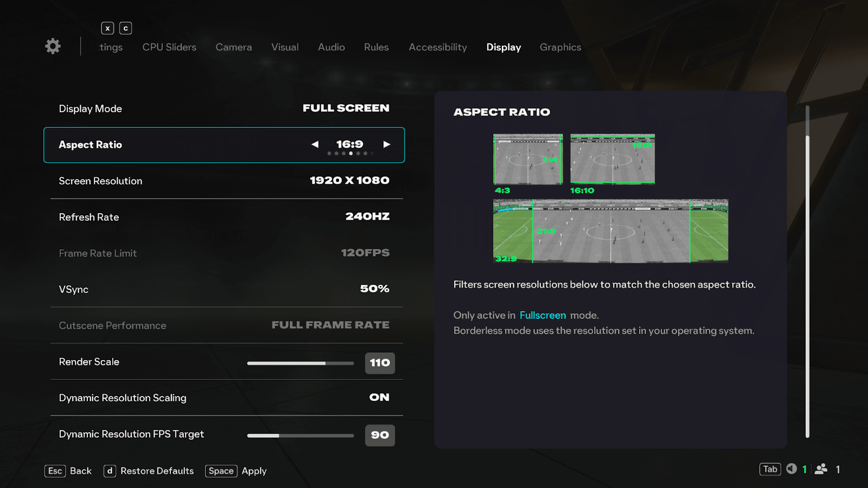Click the 16:10 aspect ratio preview image

coord(612,159)
